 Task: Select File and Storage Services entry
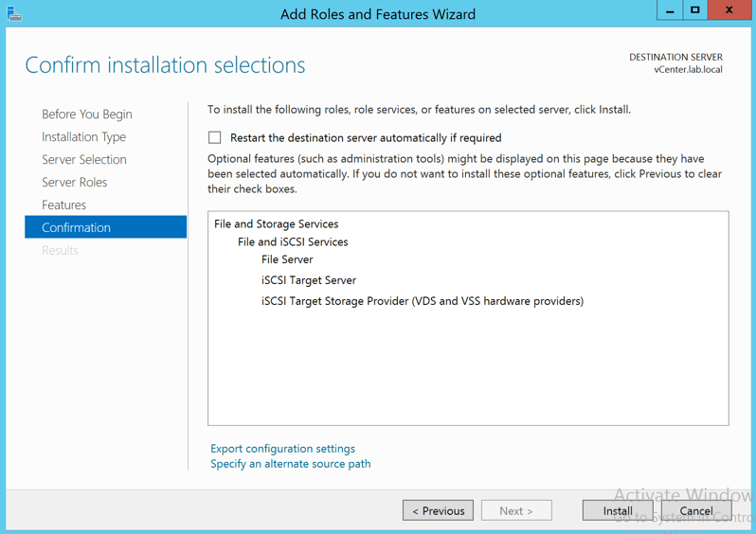pyautogui.click(x=276, y=223)
